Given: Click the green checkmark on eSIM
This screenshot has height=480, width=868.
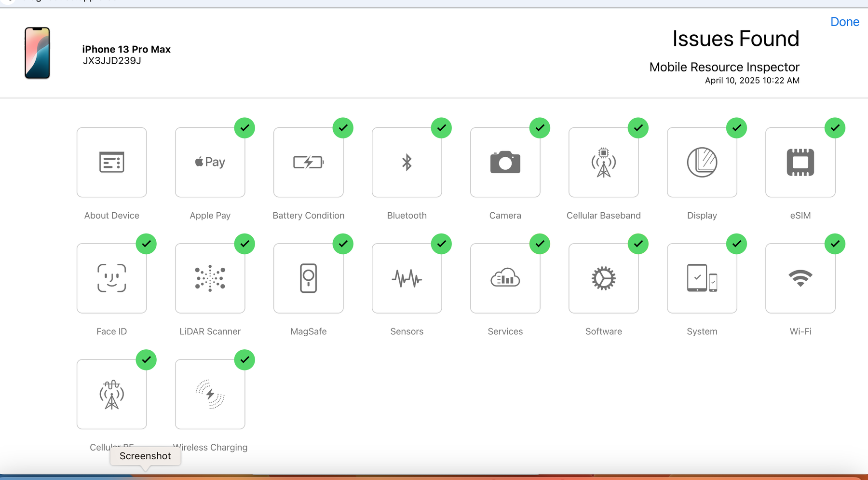Looking at the screenshot, I should [x=835, y=128].
